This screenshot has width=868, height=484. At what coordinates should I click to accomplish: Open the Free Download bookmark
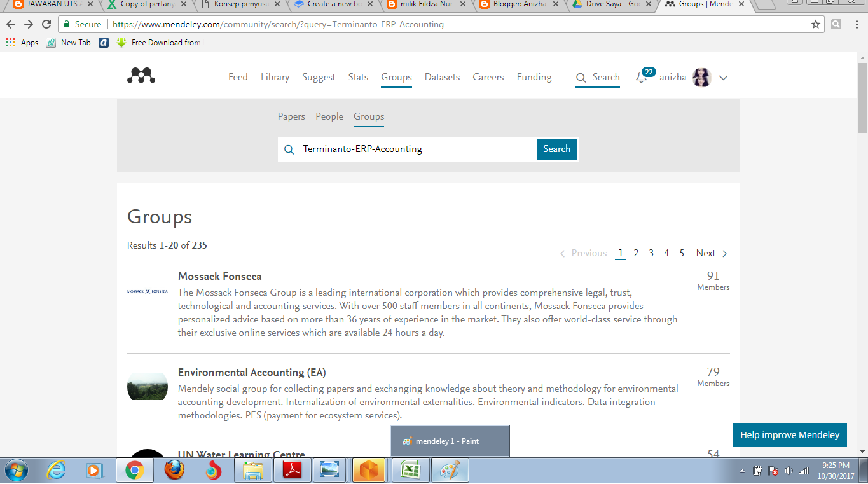159,43
